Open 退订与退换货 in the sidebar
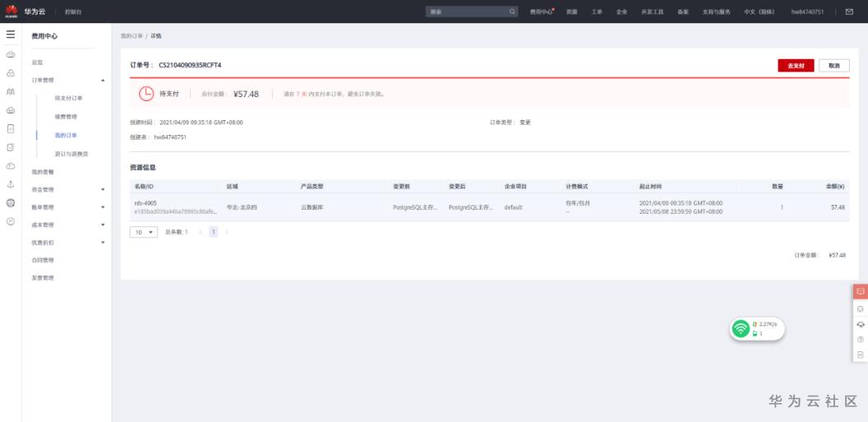Viewport: 868px width, 422px height. 72,154
